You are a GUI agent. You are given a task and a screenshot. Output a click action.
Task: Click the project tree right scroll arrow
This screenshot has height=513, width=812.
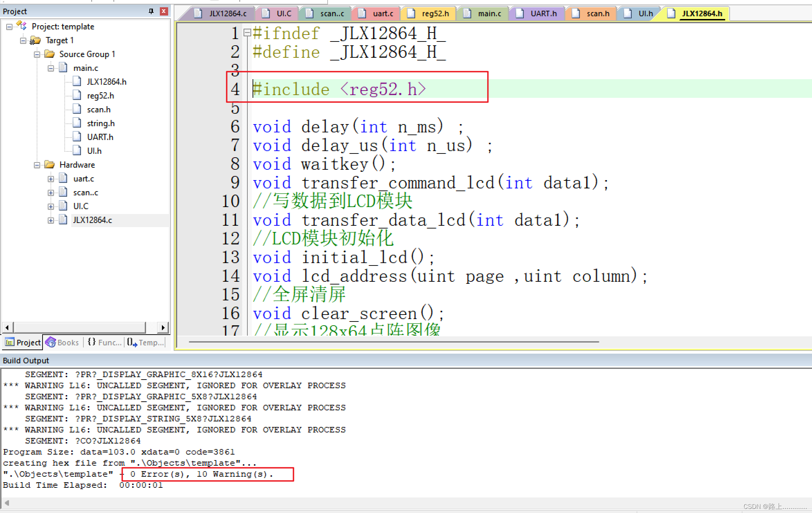click(x=163, y=327)
